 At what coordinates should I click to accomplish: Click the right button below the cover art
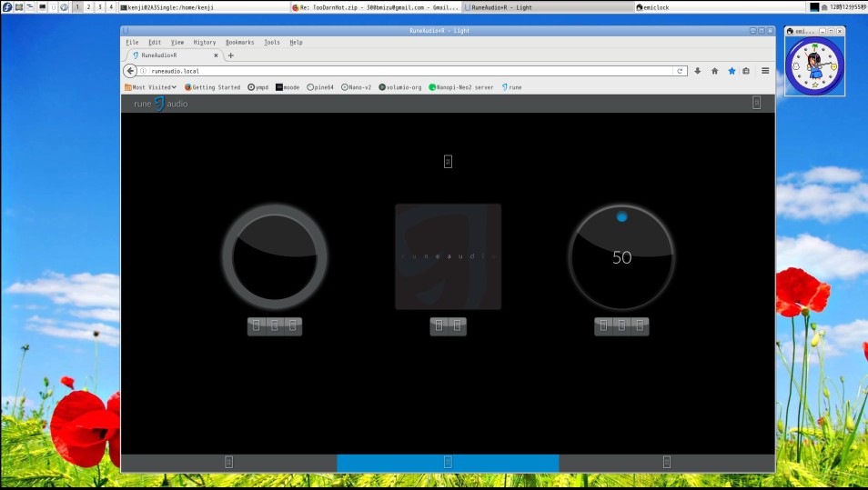coord(458,326)
